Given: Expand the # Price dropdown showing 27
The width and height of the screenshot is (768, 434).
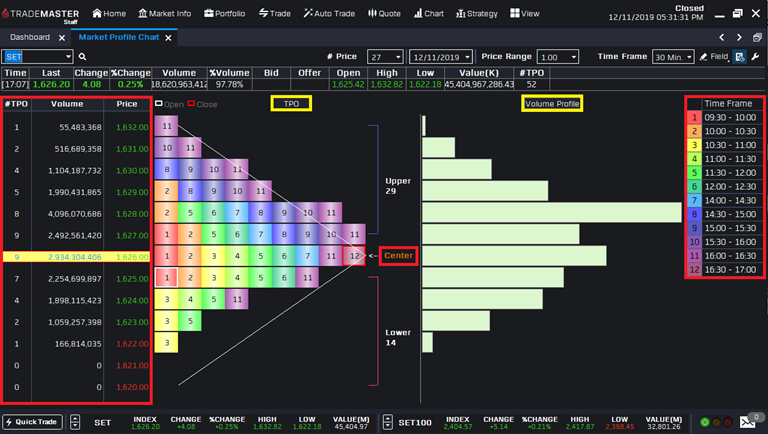Looking at the screenshot, I should coord(398,57).
